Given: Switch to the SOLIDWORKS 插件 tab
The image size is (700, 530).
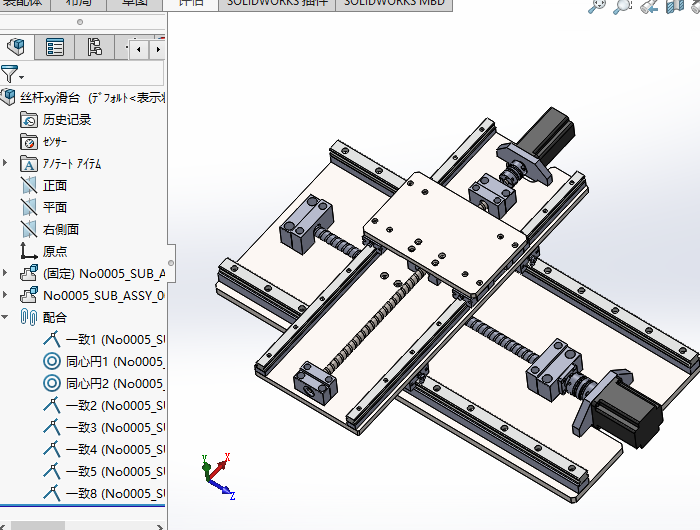Looking at the screenshot, I should click(277, 4).
